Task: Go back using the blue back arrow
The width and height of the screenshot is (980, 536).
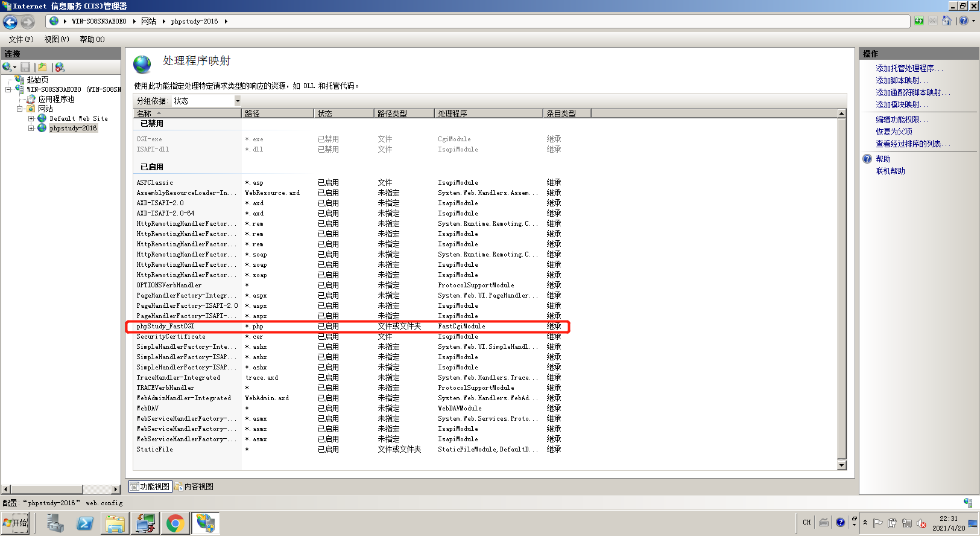Action: tap(10, 22)
